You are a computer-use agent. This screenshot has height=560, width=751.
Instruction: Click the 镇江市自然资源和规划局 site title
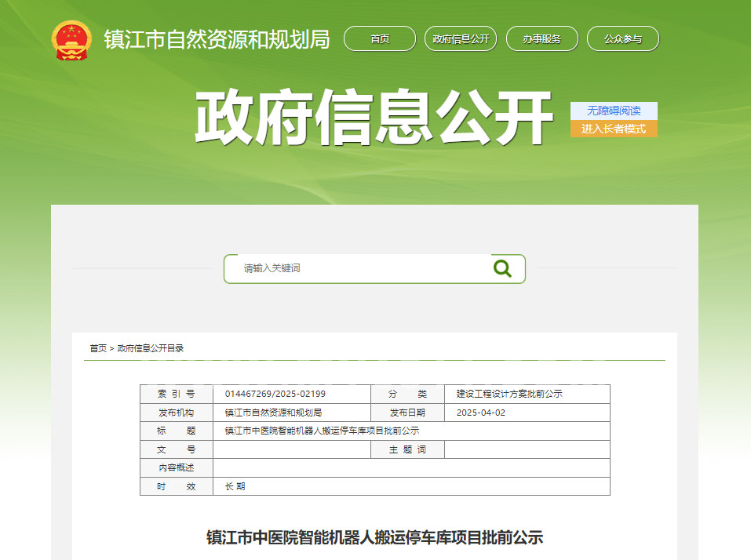coord(217,39)
